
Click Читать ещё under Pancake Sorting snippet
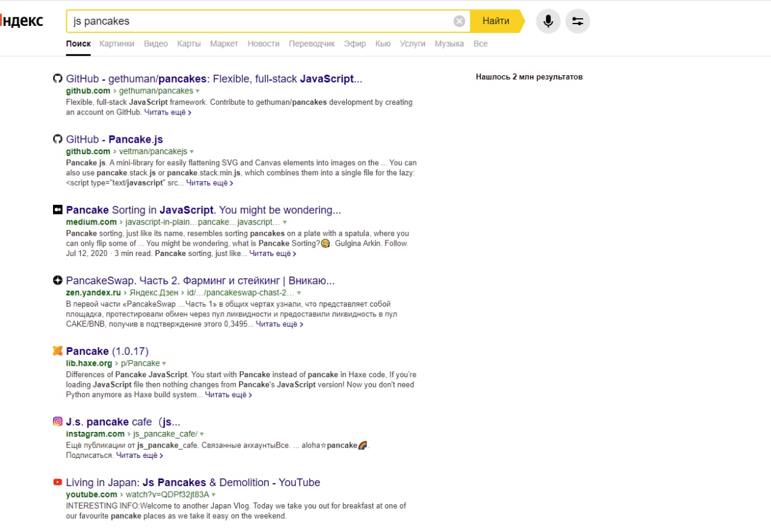click(273, 254)
